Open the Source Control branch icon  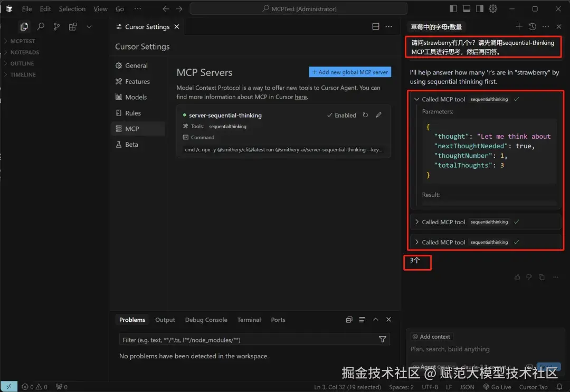56,26
